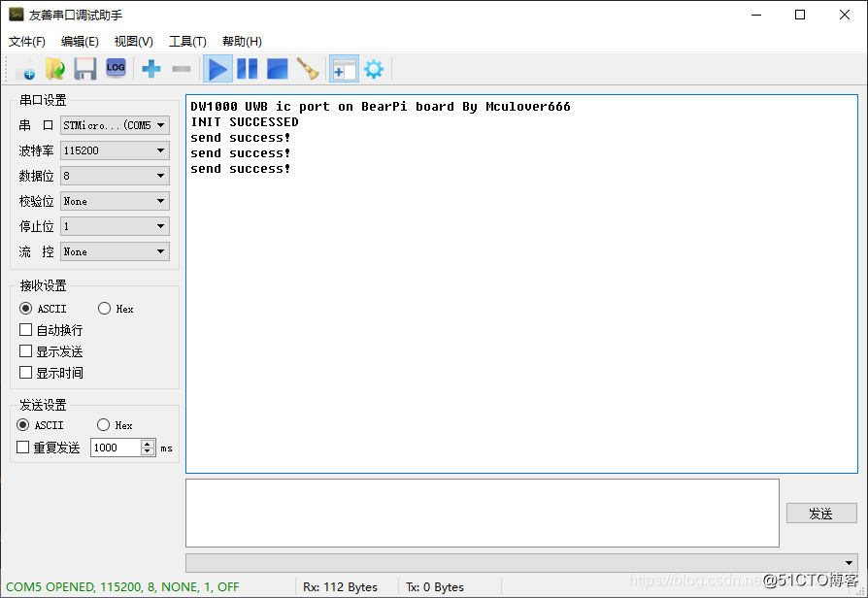This screenshot has width=868, height=598.
Task: Decrease the repeat interval with down arrow
Action: (148, 451)
